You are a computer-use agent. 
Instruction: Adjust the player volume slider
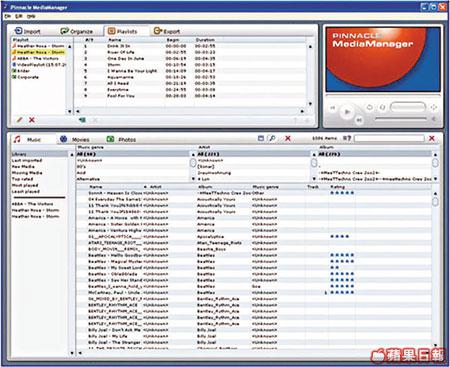[x=401, y=118]
